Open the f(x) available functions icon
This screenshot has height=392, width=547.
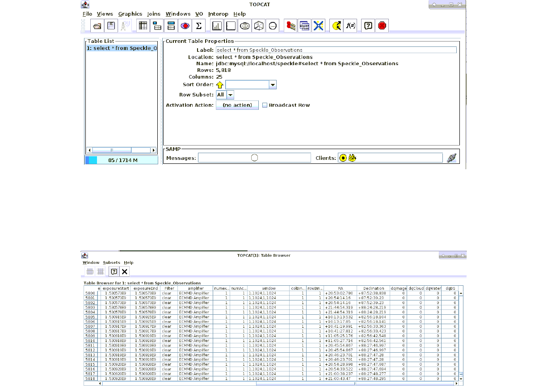pyautogui.click(x=351, y=26)
